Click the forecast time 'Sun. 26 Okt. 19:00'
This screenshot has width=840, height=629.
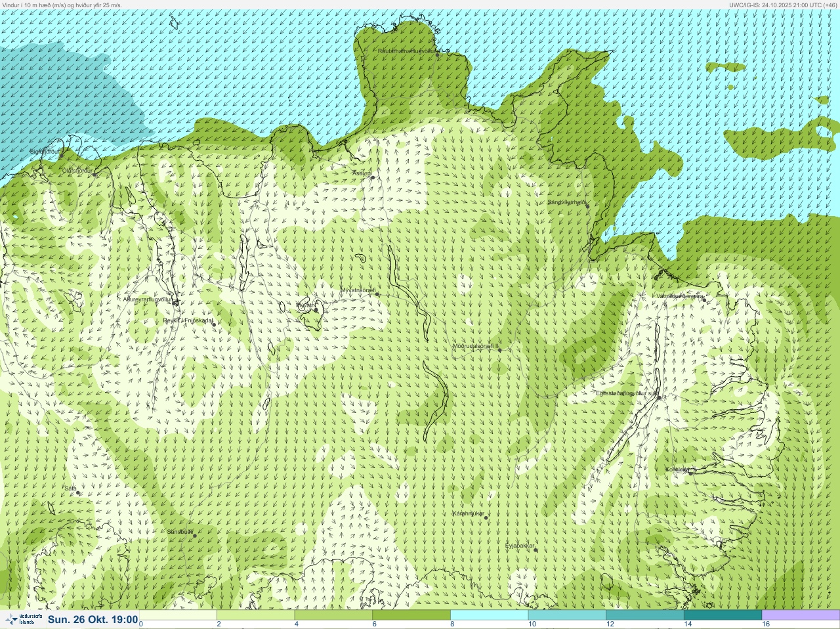(93, 619)
